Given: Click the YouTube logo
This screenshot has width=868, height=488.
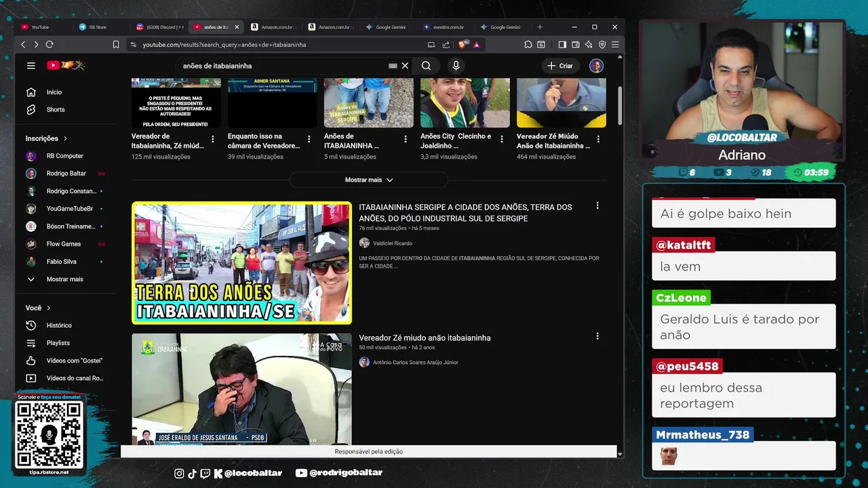Looking at the screenshot, I should click(x=66, y=65).
